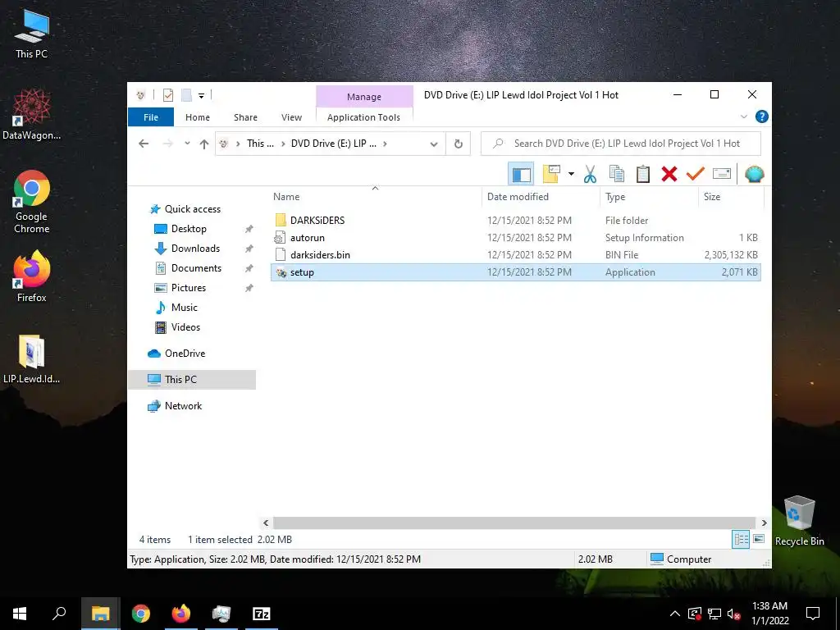Click the Cut scissors icon in toolbar

590,174
